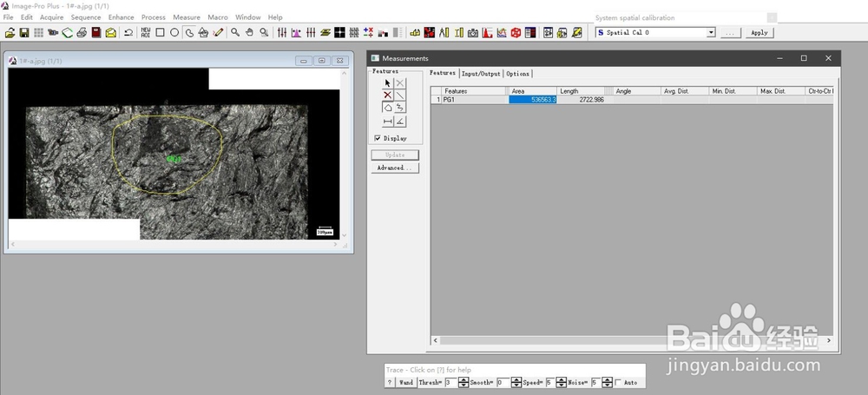Image resolution: width=868 pixels, height=395 pixels.
Task: Open the Sequence menu
Action: point(86,17)
